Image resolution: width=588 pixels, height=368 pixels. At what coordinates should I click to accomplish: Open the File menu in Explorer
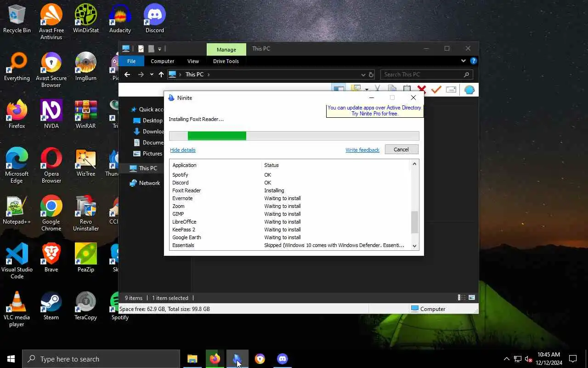[131, 61]
